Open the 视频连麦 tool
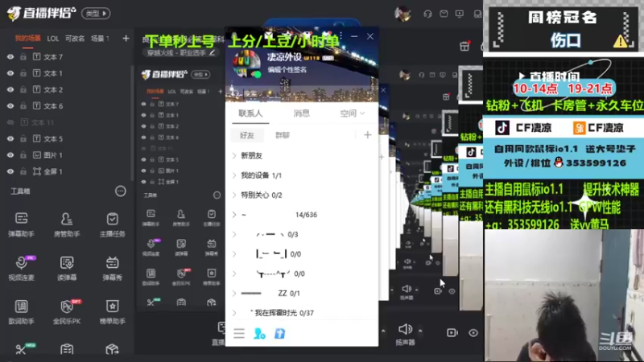This screenshot has width=644, height=362. pos(22,268)
